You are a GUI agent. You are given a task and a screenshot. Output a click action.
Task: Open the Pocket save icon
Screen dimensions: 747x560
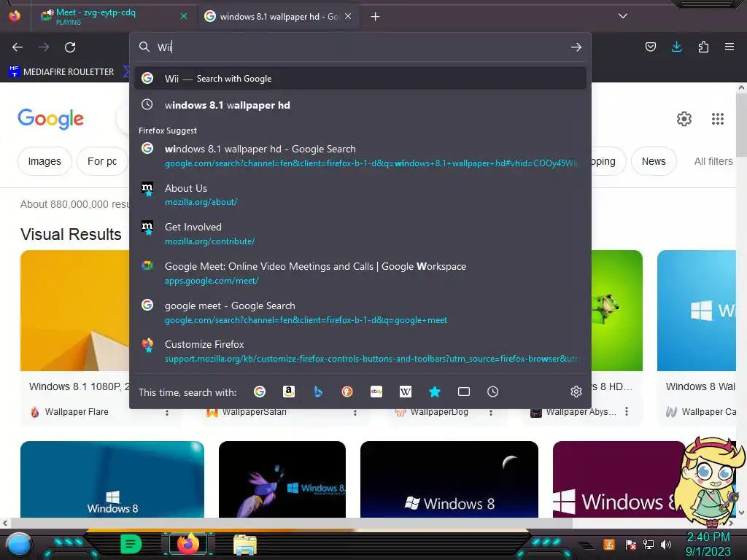click(650, 47)
